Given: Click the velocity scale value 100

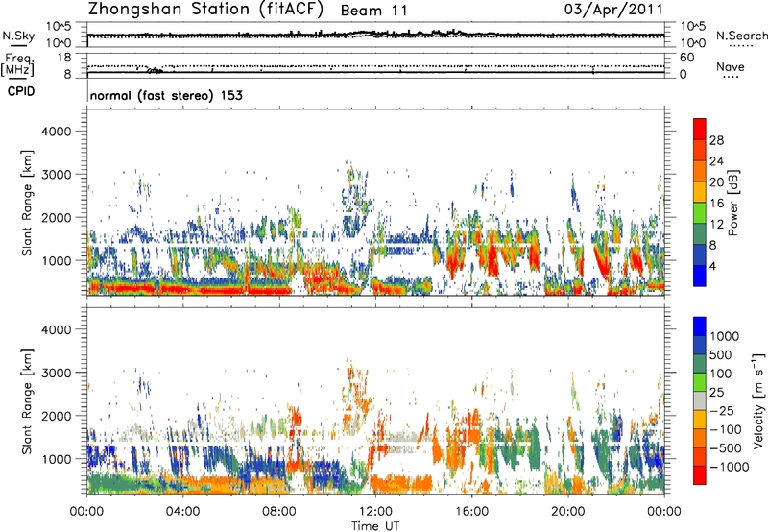Looking at the screenshot, I should coord(721,374).
